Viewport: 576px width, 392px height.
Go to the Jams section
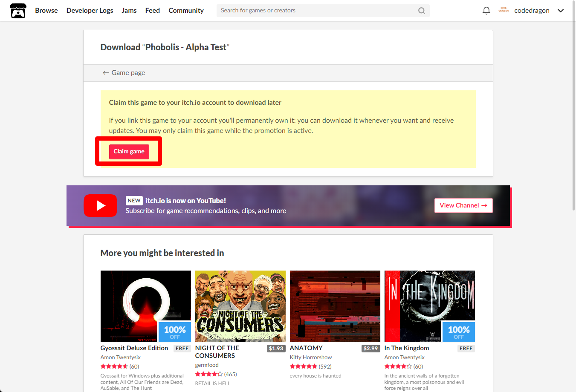[129, 10]
